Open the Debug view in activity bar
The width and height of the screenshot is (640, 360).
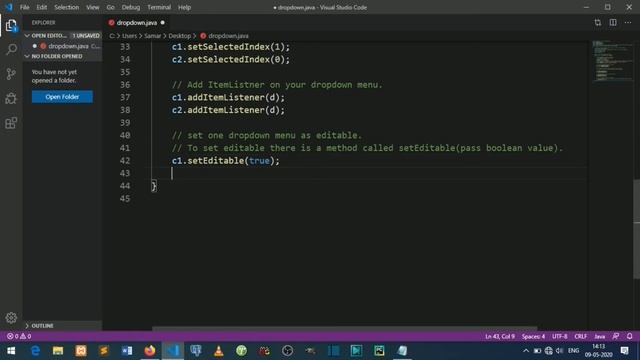(x=11, y=98)
